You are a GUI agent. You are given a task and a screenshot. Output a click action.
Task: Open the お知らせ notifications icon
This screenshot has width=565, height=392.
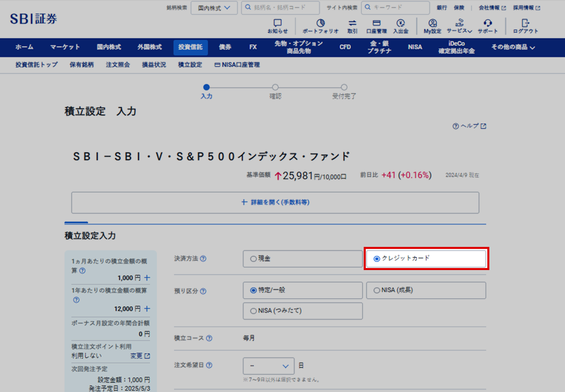coord(277,24)
